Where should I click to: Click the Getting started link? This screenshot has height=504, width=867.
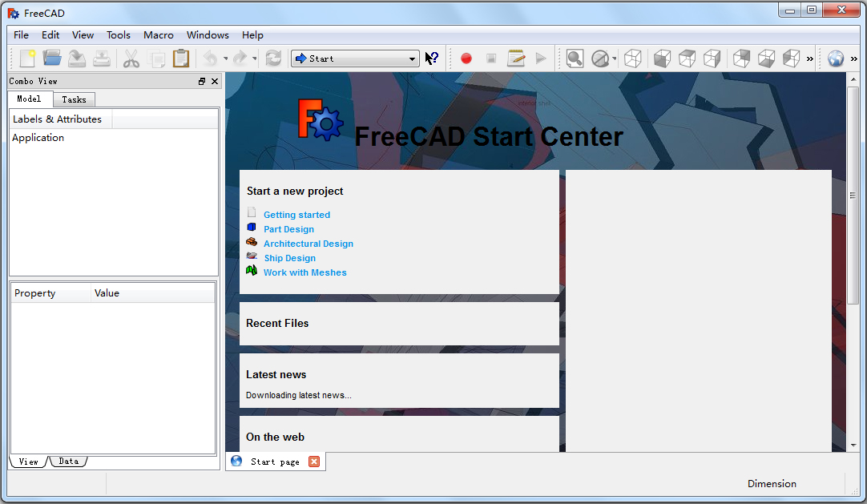pos(296,214)
